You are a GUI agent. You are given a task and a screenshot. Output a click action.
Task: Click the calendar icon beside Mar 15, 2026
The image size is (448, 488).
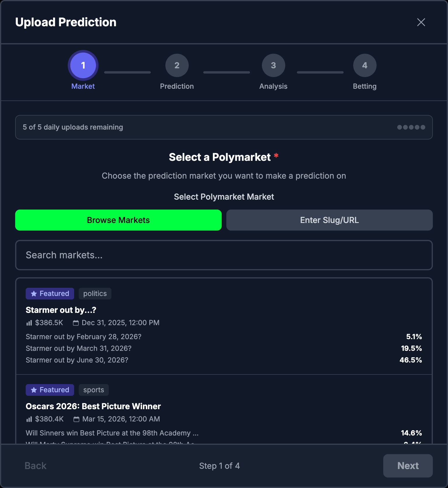(76, 419)
